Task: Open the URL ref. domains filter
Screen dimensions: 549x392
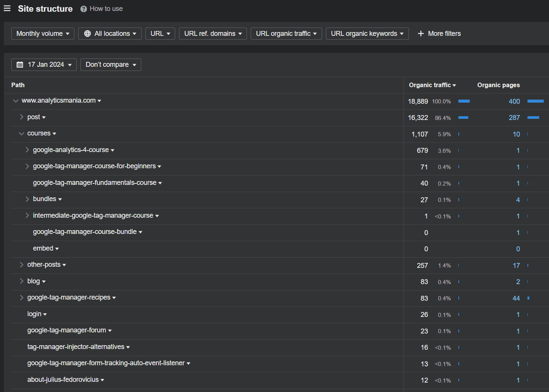Action: (213, 34)
